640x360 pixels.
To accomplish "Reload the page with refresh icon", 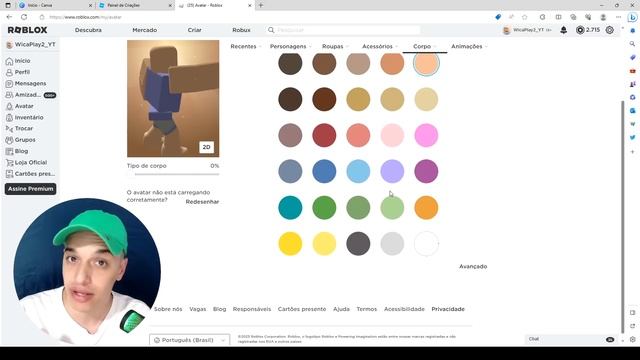I will 24,17.
